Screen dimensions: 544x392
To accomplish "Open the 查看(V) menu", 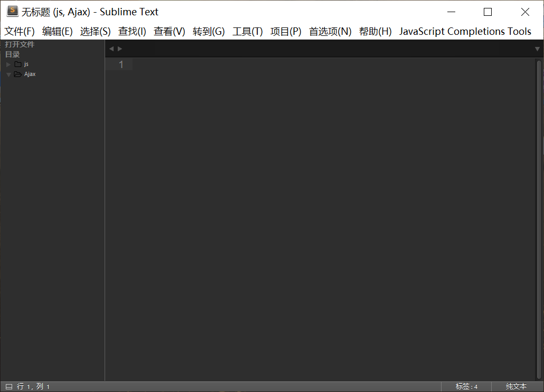I will [x=170, y=32].
